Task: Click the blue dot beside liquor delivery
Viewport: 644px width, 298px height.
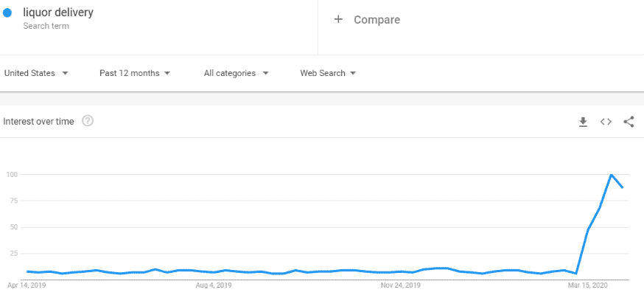Action: point(7,13)
